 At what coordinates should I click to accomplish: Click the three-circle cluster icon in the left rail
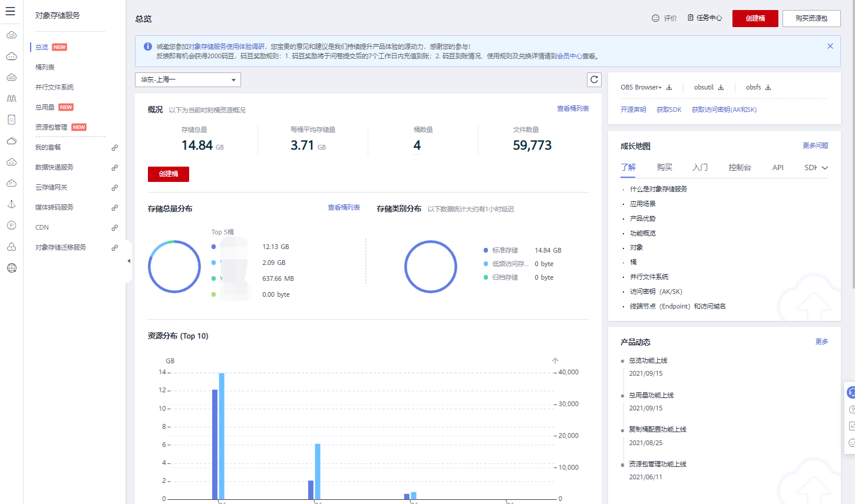click(11, 247)
